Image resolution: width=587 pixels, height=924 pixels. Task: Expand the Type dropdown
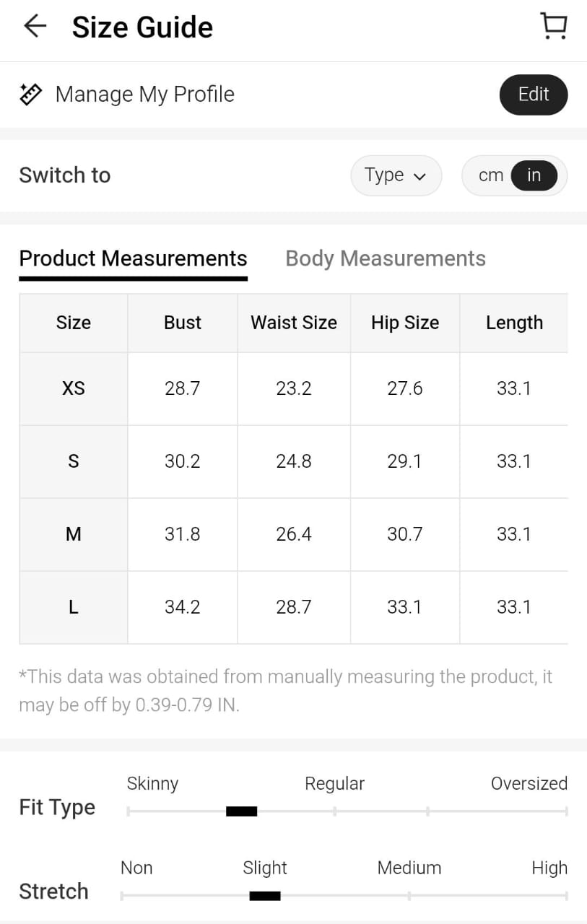pyautogui.click(x=396, y=175)
